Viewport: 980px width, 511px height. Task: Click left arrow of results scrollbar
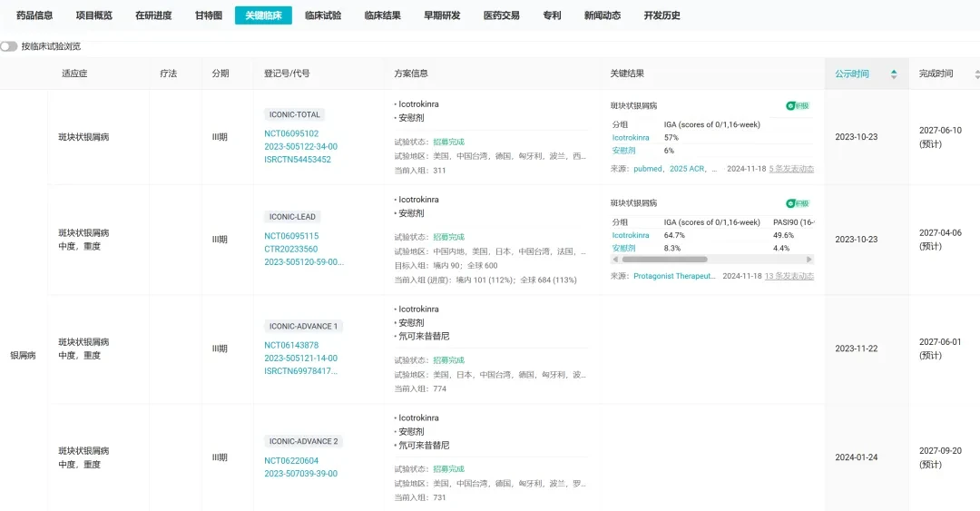click(x=615, y=259)
